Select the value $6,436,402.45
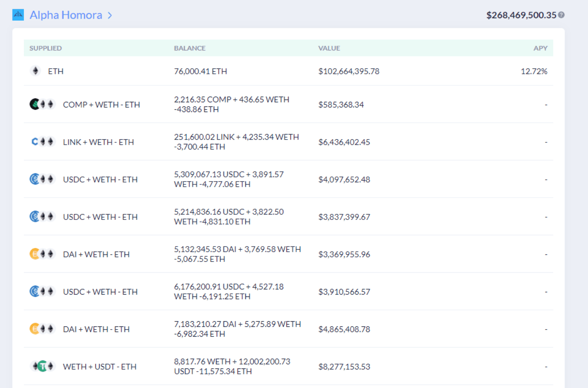The width and height of the screenshot is (588, 388). click(x=344, y=142)
